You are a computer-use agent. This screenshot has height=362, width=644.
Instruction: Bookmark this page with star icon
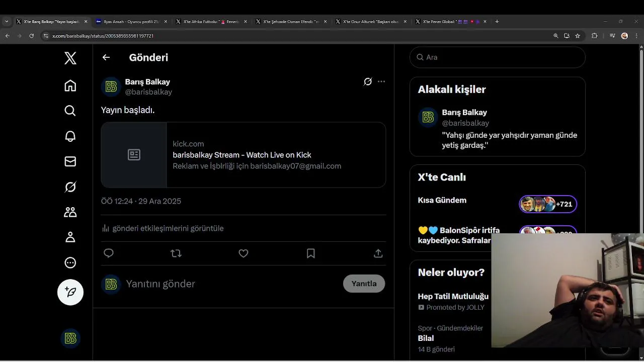578,36
